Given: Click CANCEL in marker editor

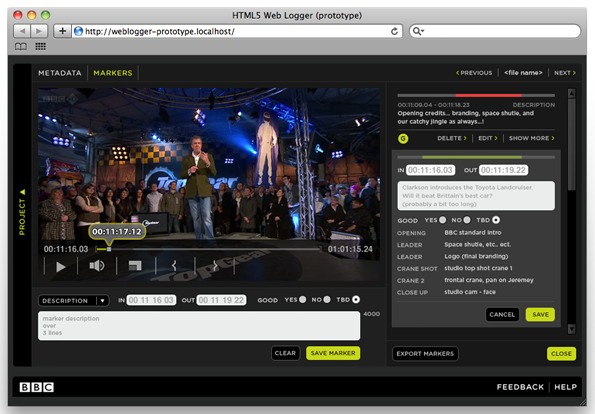Looking at the screenshot, I should (x=502, y=315).
